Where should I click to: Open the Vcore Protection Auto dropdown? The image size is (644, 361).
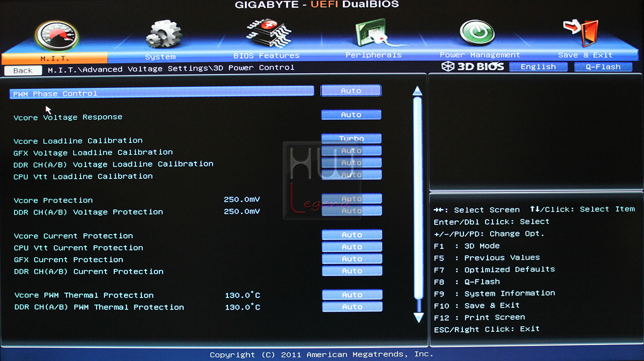point(352,198)
